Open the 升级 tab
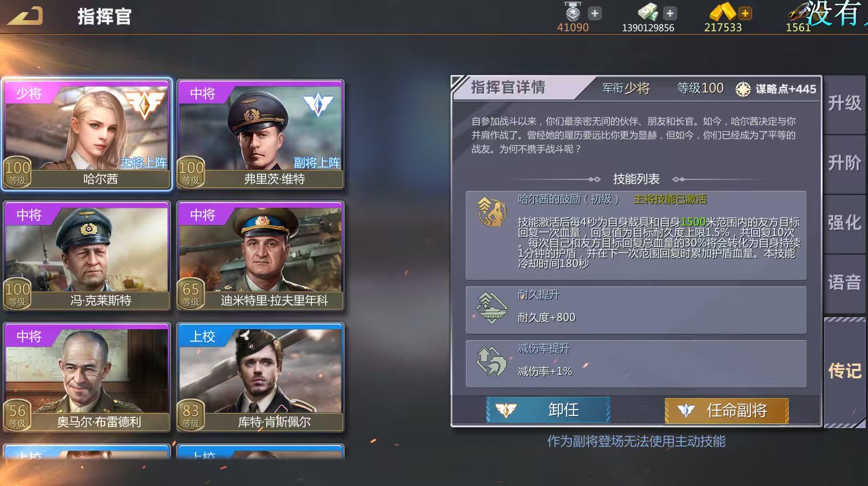This screenshot has width=868, height=486. 844,104
